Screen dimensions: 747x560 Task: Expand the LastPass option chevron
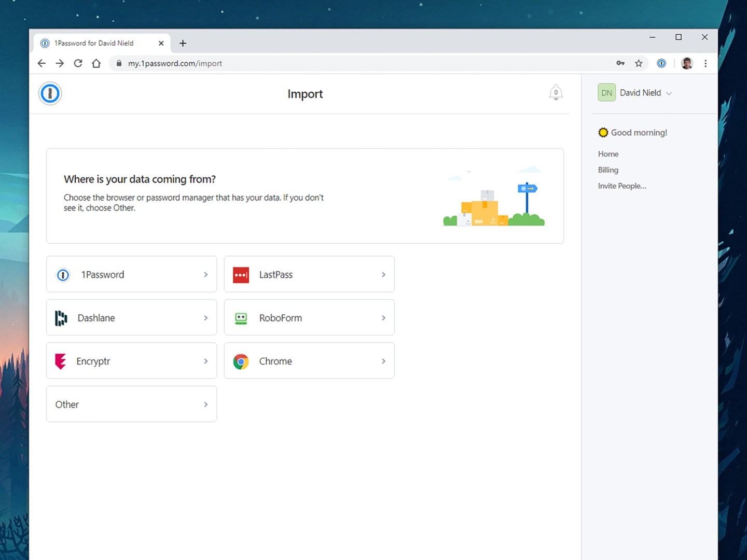click(384, 274)
